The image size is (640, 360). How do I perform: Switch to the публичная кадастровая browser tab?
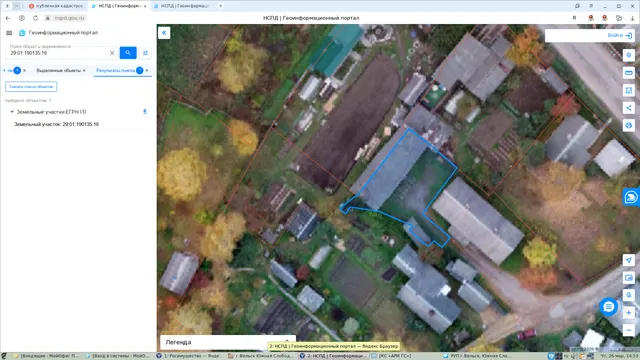[57, 6]
